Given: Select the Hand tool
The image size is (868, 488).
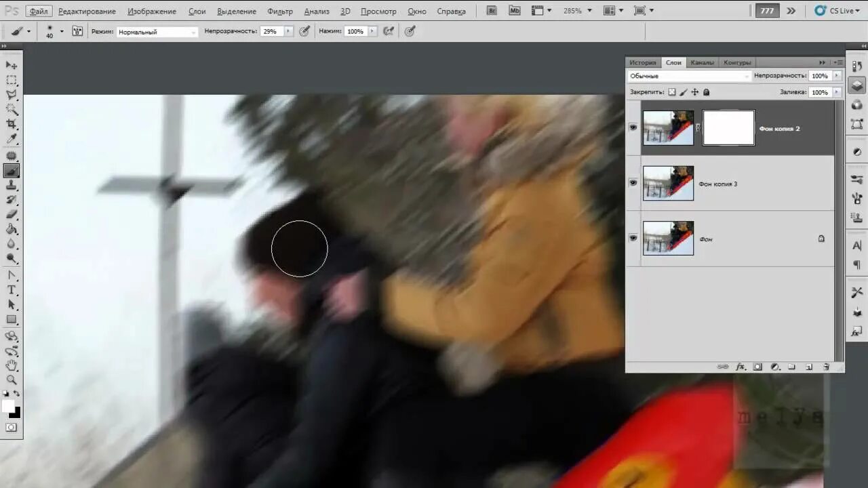Looking at the screenshot, I should pyautogui.click(x=12, y=366).
